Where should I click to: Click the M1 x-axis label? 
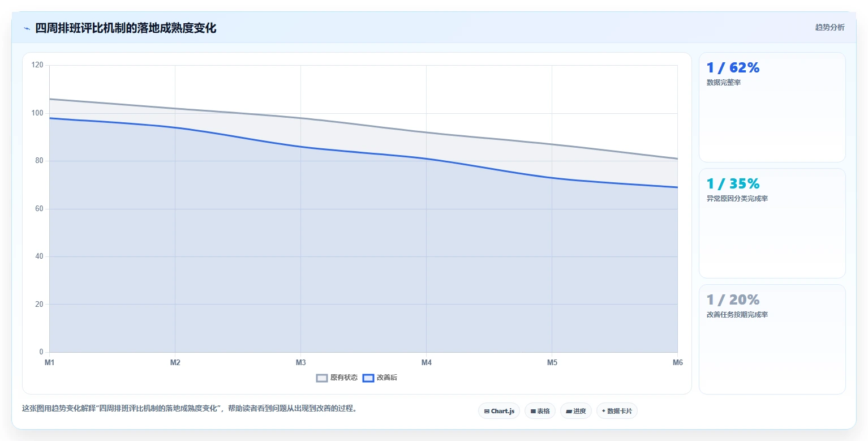pos(49,363)
